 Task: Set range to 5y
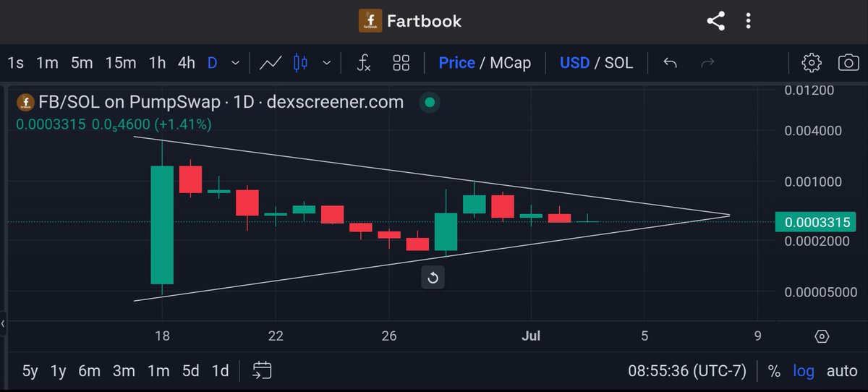[x=30, y=371]
